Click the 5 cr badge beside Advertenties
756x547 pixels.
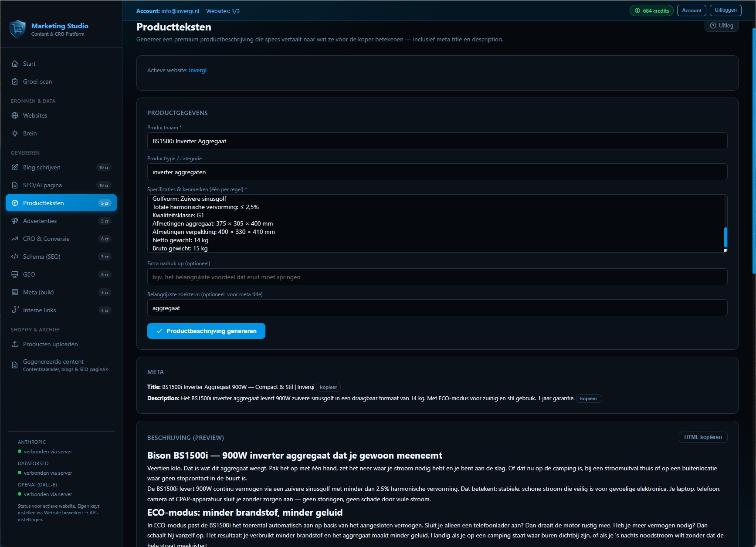[x=105, y=221]
